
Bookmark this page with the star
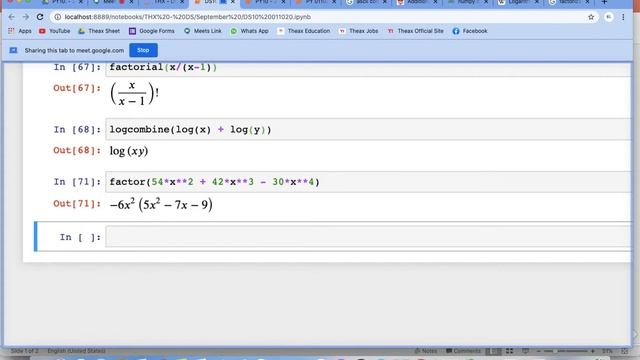pyautogui.click(x=591, y=17)
